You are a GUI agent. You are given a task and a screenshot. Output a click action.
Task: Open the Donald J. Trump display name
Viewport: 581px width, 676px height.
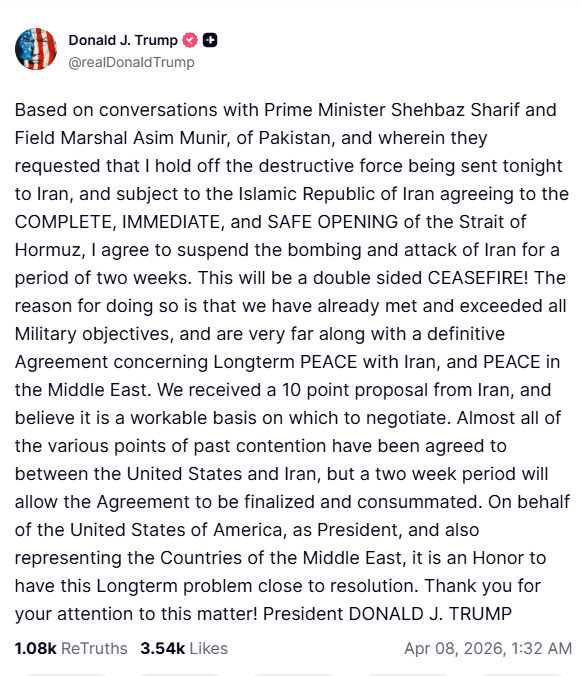pyautogui.click(x=123, y=40)
